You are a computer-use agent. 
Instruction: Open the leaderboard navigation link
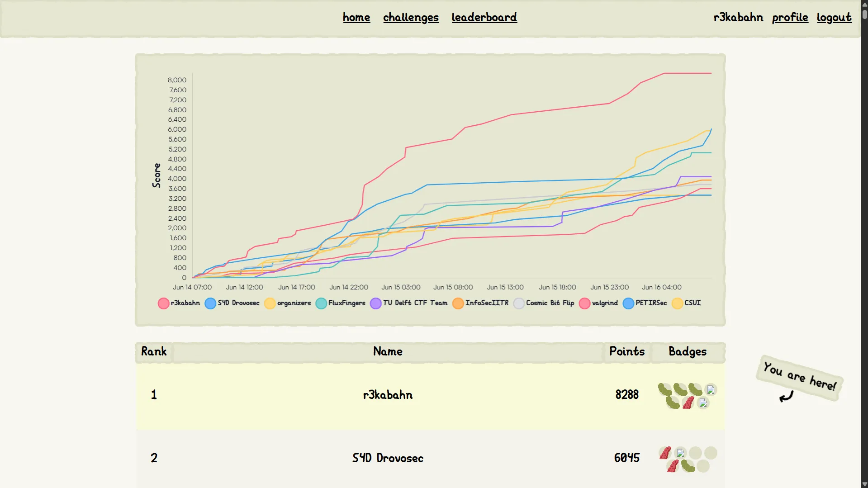tap(484, 17)
